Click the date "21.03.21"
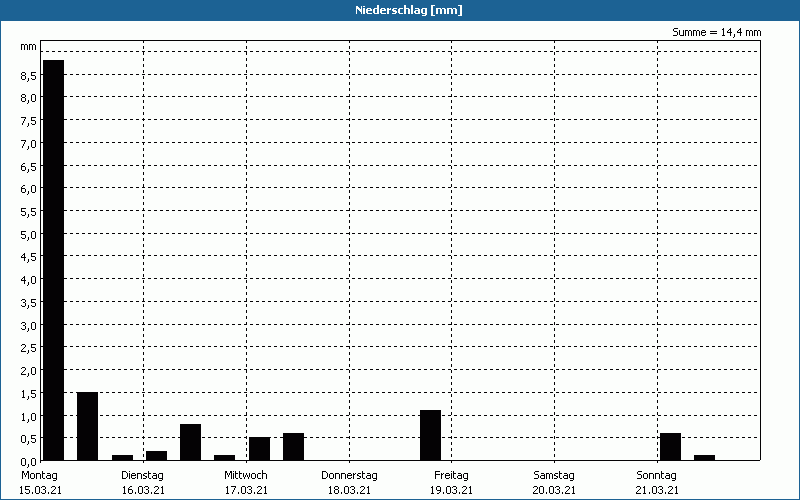 (x=657, y=491)
